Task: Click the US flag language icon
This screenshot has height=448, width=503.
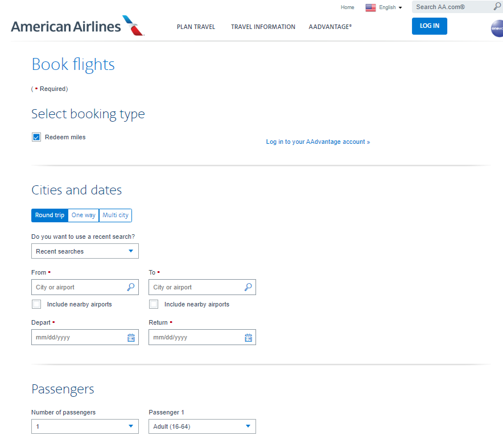Action: (x=370, y=7)
